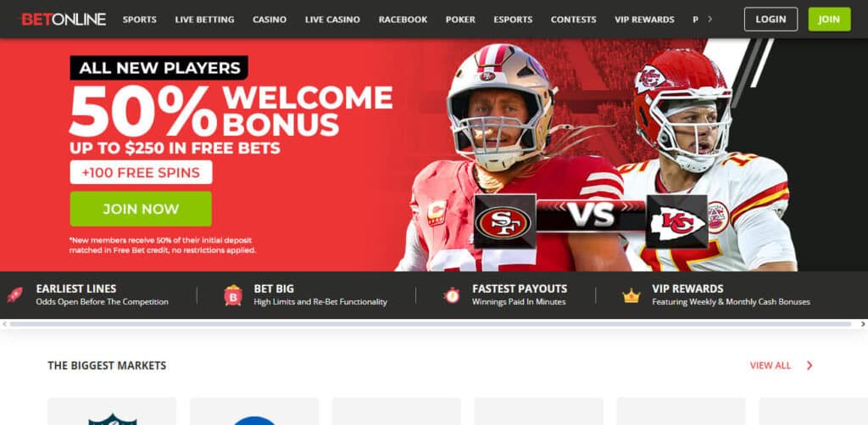This screenshot has width=868, height=425.
Task: Click the banner carousel left arrow
Action: pos(4,323)
